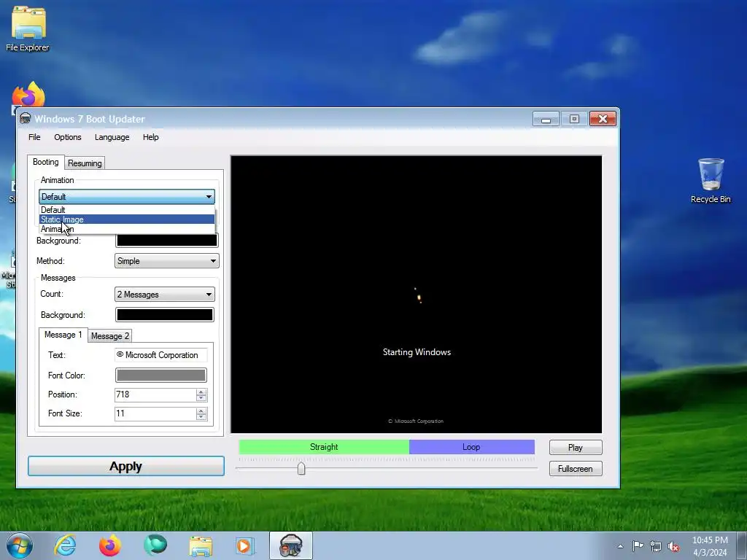Screen dimensions: 747x560
Task: Click the taskbar clock showing 10:45 PM
Action: [x=710, y=546]
